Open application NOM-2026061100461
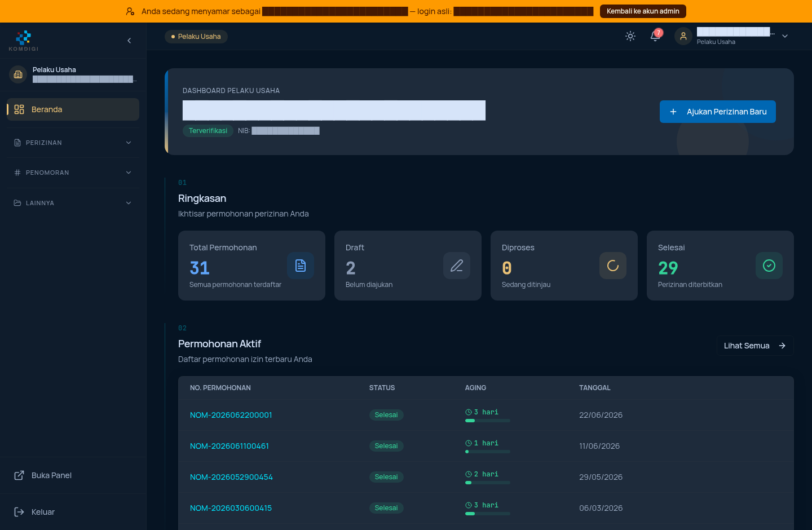 230,446
